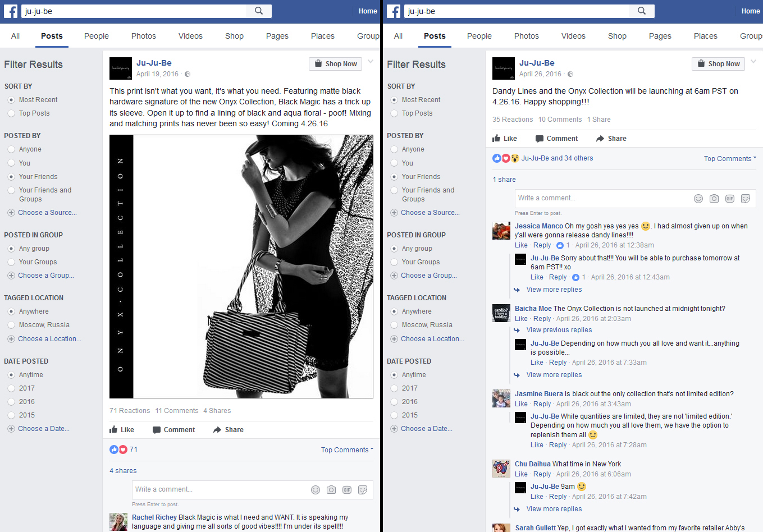Click search magnifier icon in left window
Image resolution: width=763 pixels, height=532 pixels.
[259, 11]
